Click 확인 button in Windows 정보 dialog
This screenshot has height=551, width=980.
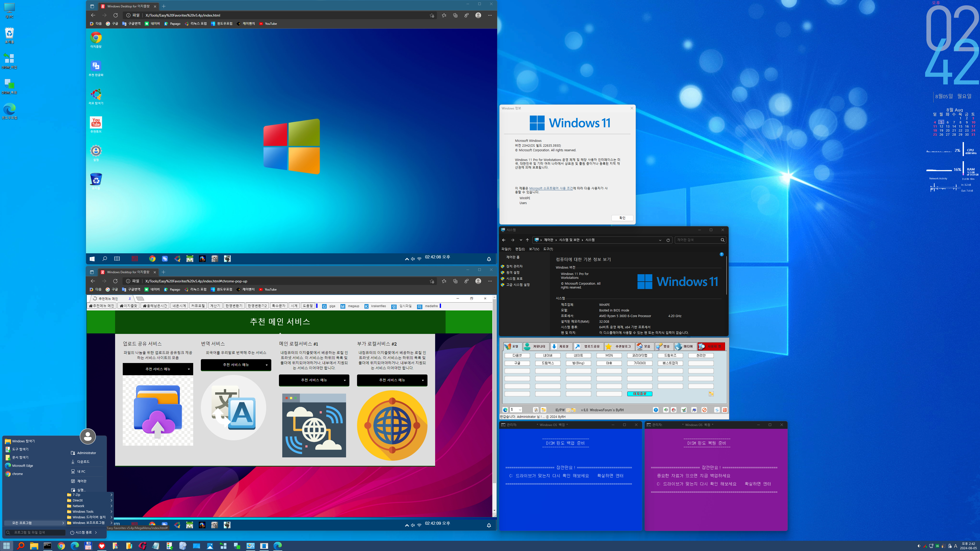[x=622, y=218]
